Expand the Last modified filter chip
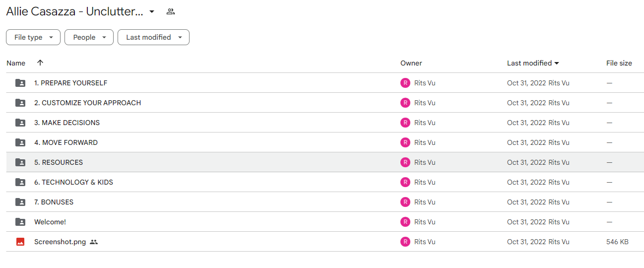This screenshot has height=268, width=644. point(153,37)
